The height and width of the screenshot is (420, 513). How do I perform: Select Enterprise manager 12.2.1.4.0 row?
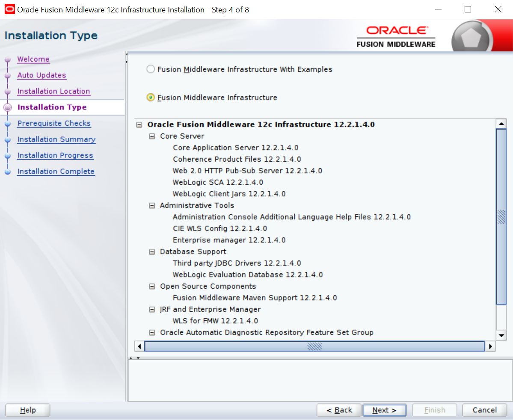click(229, 240)
